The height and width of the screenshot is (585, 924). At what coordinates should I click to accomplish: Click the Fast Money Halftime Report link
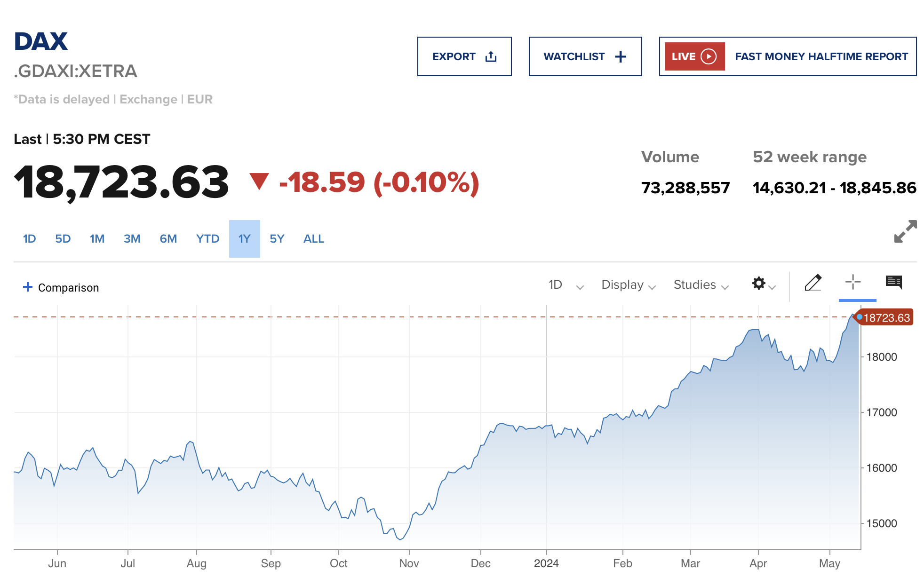tap(821, 56)
